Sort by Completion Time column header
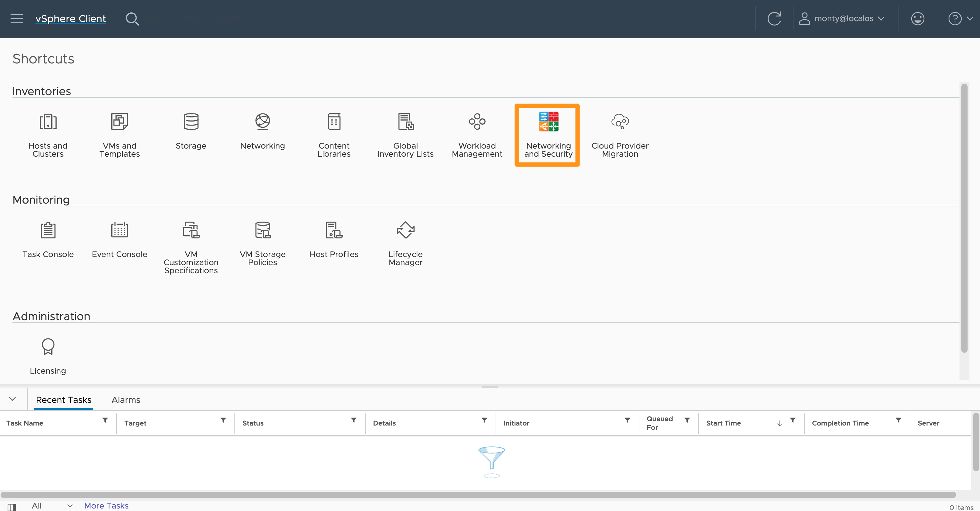 click(840, 423)
